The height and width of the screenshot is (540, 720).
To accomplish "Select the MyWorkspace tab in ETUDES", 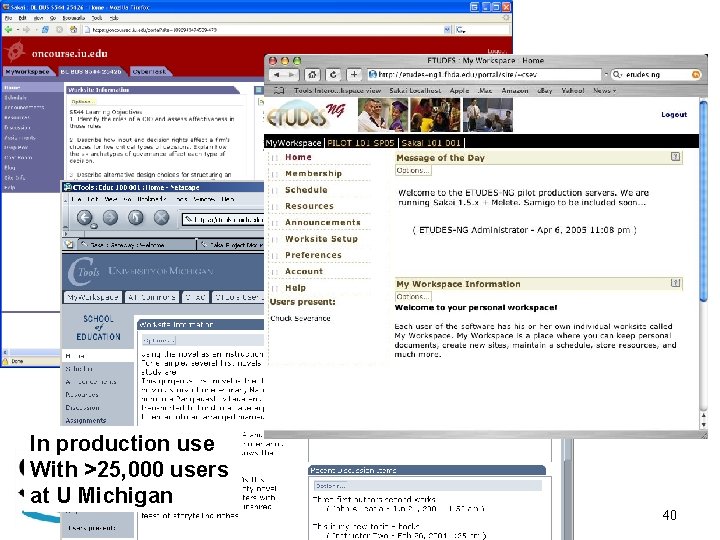I will (293, 143).
